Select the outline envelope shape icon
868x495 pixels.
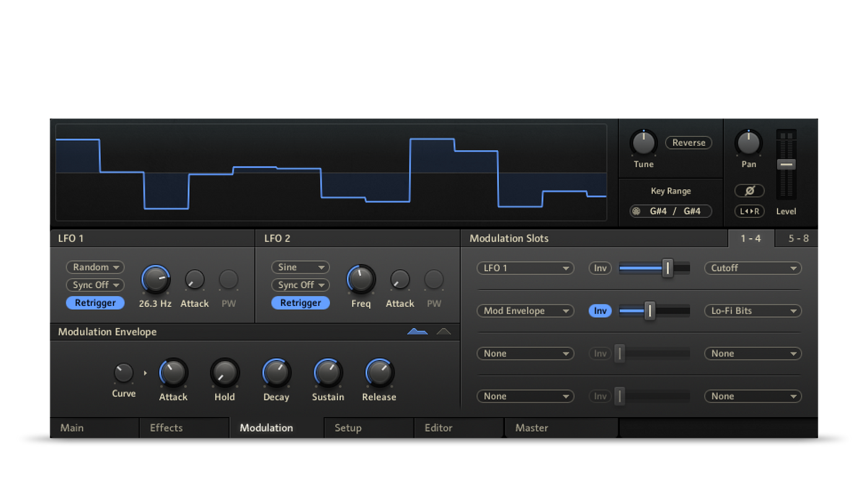click(444, 332)
